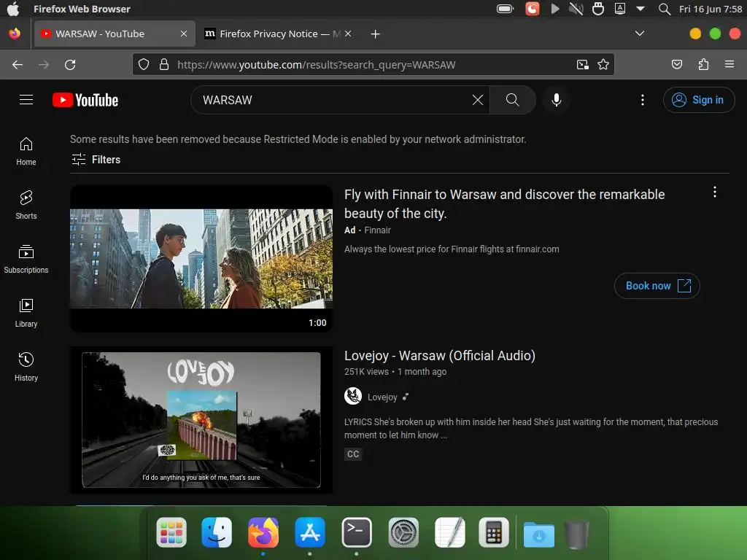The height and width of the screenshot is (560, 747).
Task: Open new tab with plus
Action: click(x=376, y=34)
